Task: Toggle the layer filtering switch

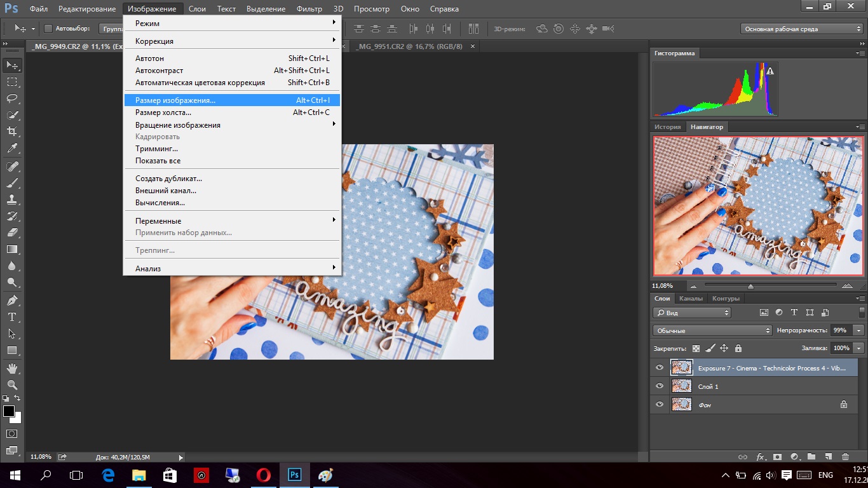Action: coord(861,313)
